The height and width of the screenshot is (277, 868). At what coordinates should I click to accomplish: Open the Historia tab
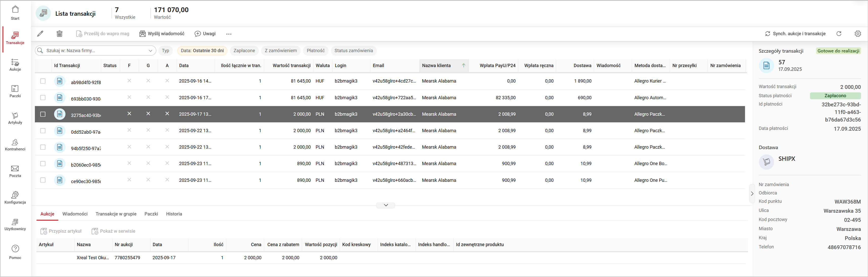tap(174, 214)
